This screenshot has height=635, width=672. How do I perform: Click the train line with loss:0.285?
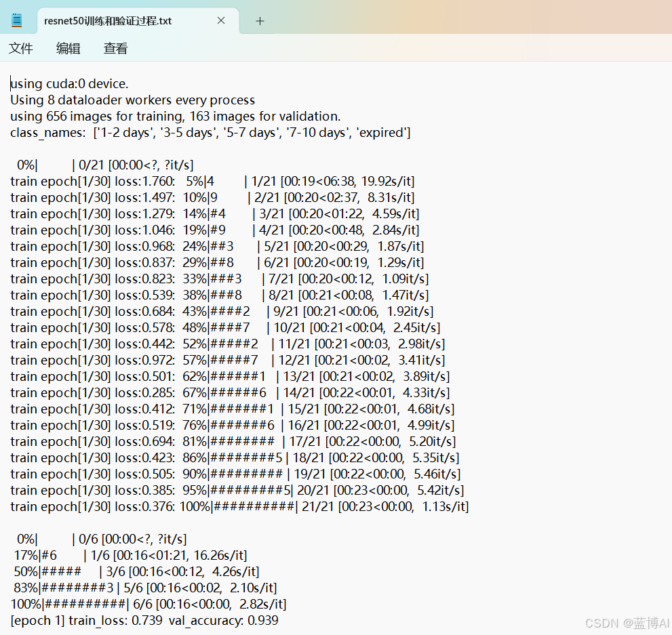(x=230, y=392)
